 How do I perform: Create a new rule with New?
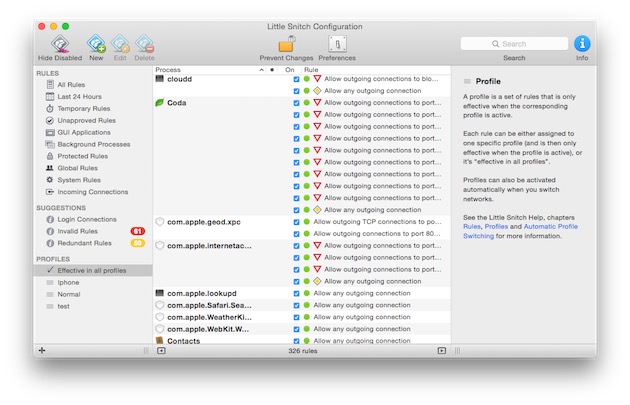click(96, 44)
